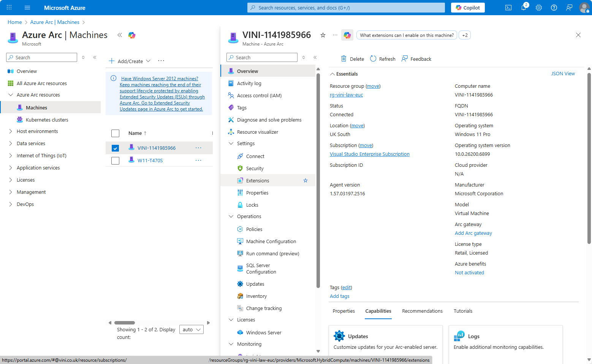Open Activity log in resource menu
Screen dimensions: 592x364
pyautogui.click(x=249, y=84)
